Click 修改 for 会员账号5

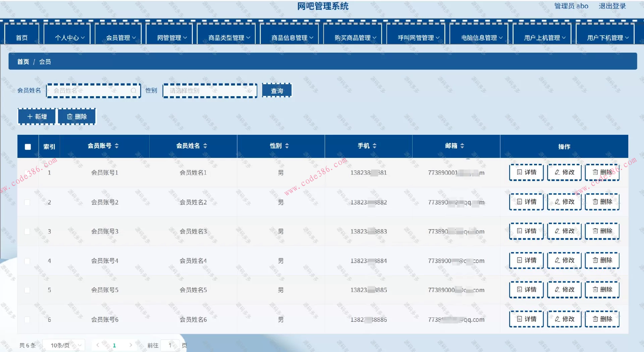coord(564,290)
